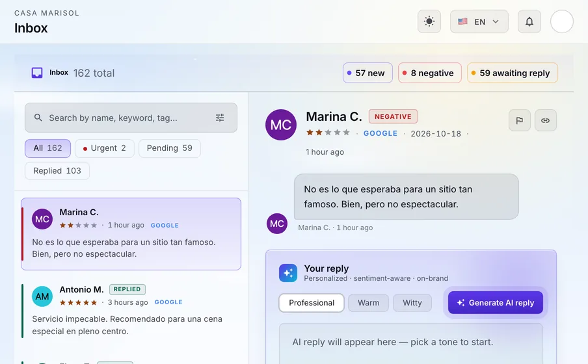Screen dimensions: 588x364
Task: Flag the Marina C. review
Action: pyautogui.click(x=519, y=120)
